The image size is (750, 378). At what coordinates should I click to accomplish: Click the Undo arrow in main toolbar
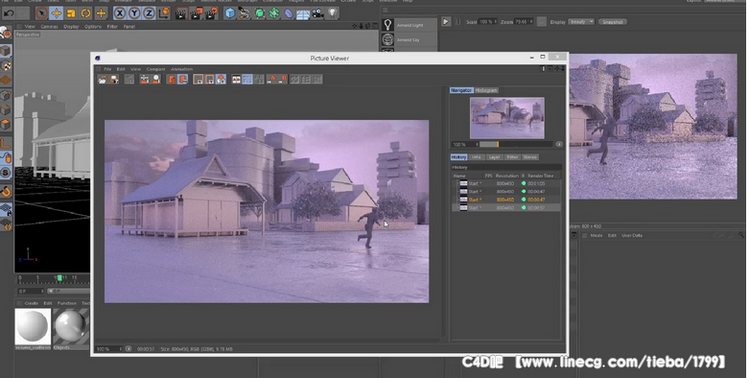tap(9, 13)
